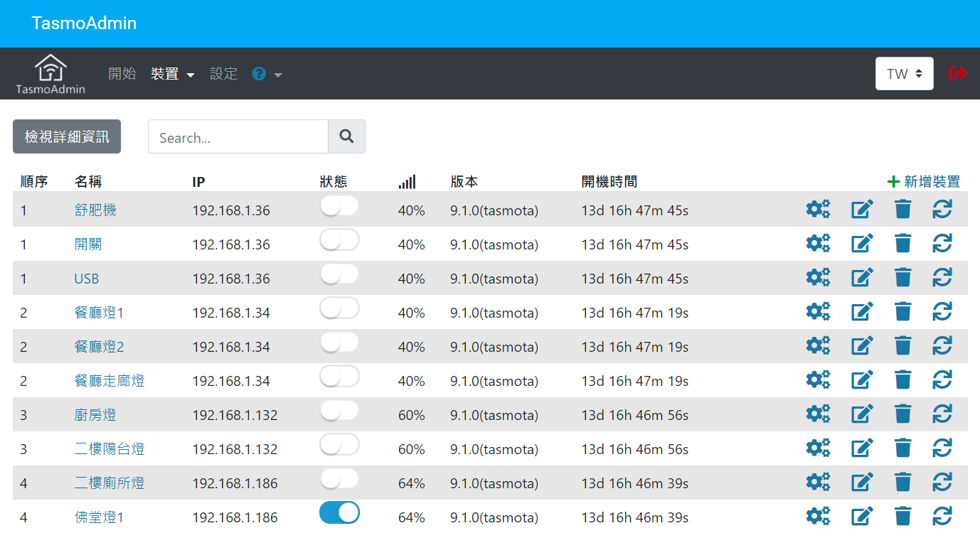980x533 pixels.
Task: Expand the help question mark menu
Action: pyautogui.click(x=267, y=74)
